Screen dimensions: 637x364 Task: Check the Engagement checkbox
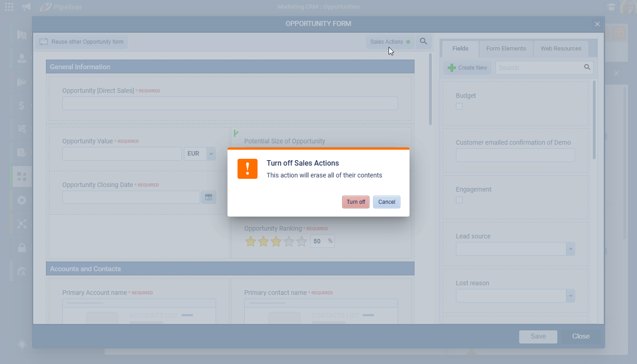pyautogui.click(x=459, y=200)
